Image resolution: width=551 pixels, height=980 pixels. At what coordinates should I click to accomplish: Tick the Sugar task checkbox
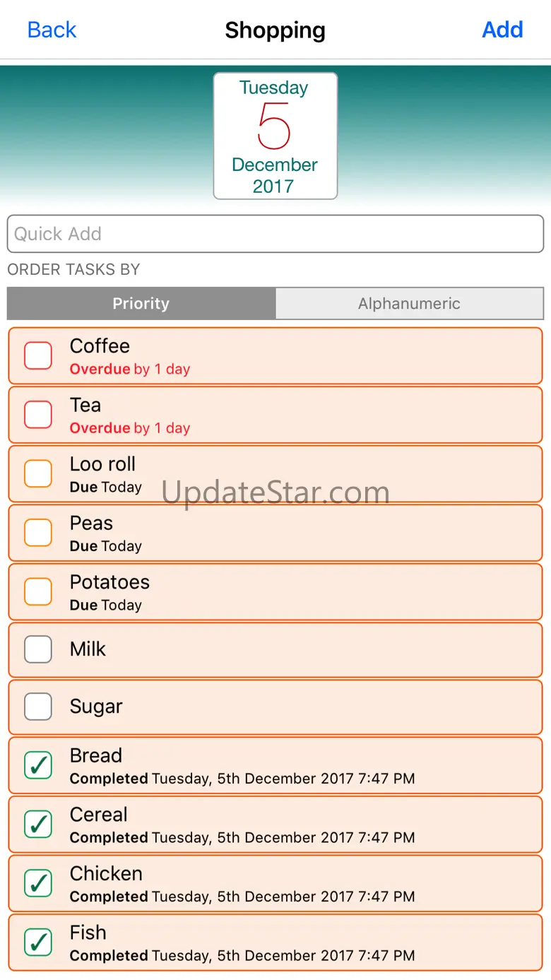[x=38, y=707]
